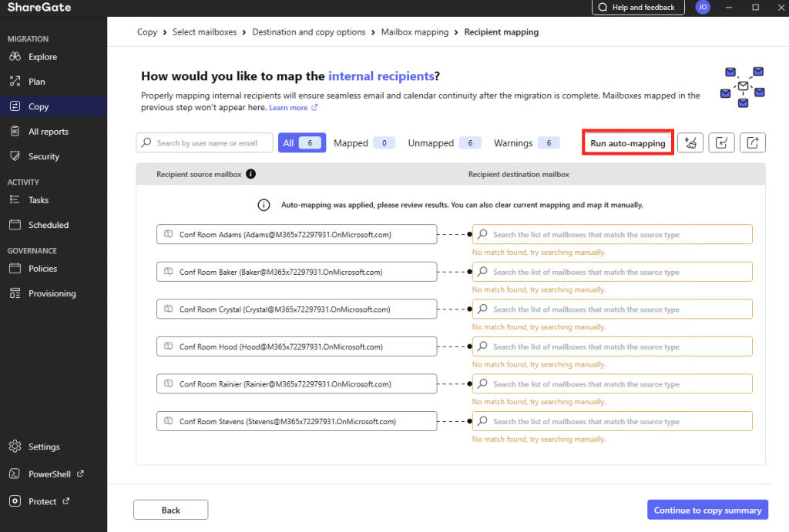Select Conf Room Crystal source mailbox row
This screenshot has height=532, width=789.
click(x=297, y=309)
